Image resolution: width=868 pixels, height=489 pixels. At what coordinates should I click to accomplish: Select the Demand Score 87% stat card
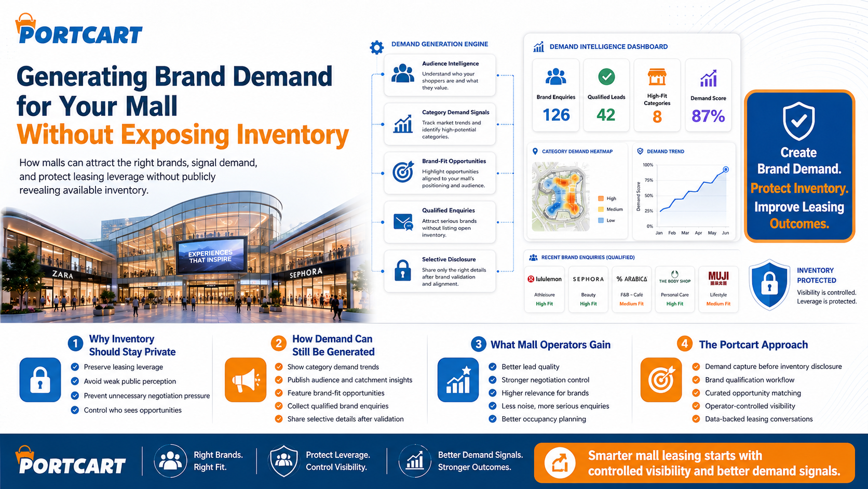(x=708, y=95)
